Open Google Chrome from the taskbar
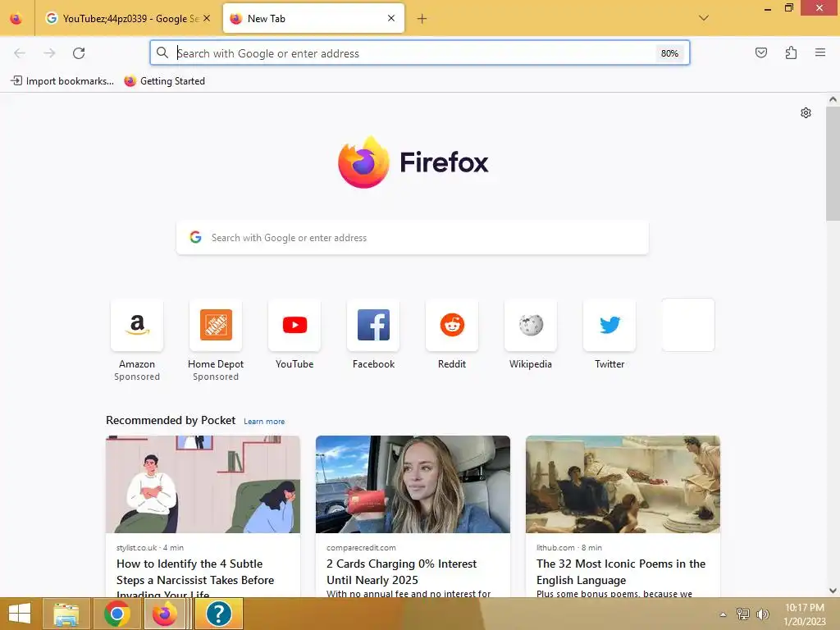Viewport: 840px width, 630px height. tap(116, 614)
